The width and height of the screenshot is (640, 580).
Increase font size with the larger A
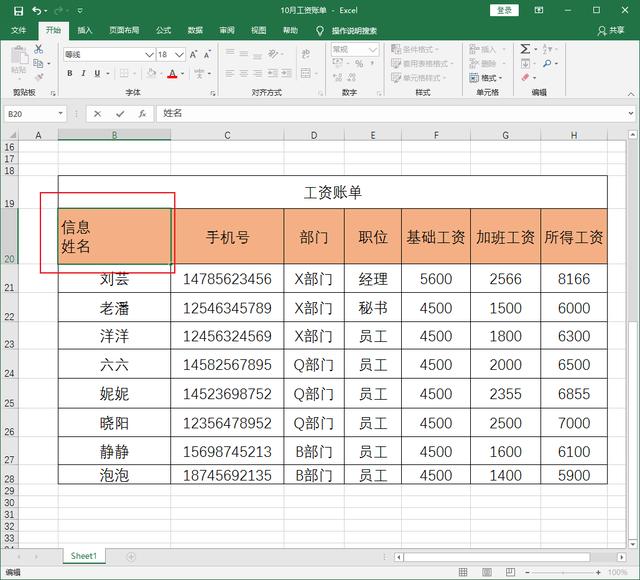[x=193, y=54]
